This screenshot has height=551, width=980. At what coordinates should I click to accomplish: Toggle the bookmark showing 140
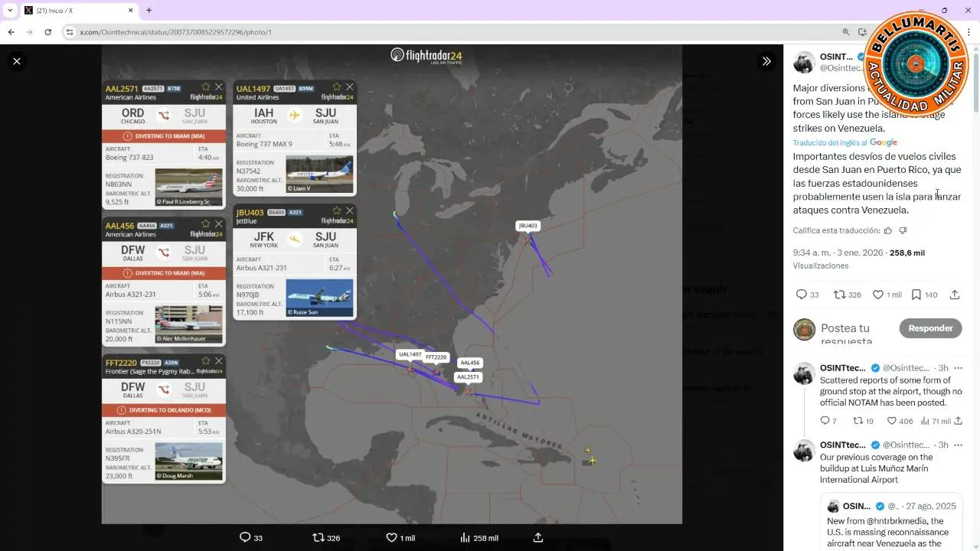925,295
